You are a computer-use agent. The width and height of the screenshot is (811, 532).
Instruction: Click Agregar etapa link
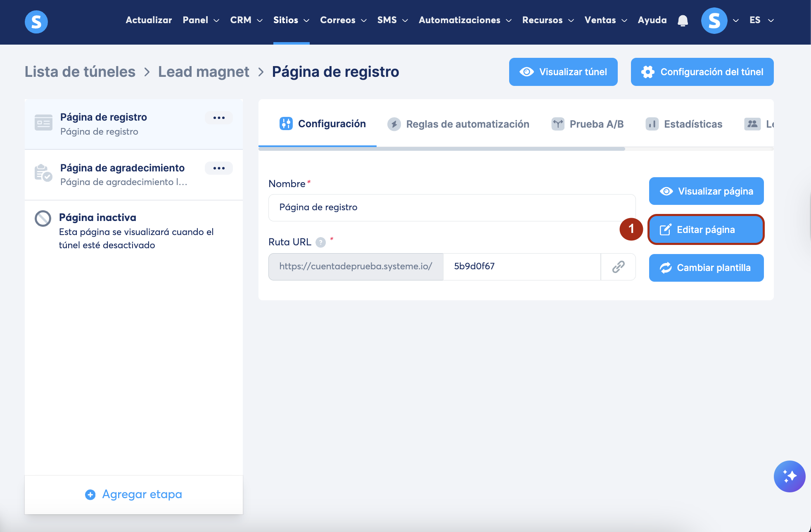click(x=134, y=494)
